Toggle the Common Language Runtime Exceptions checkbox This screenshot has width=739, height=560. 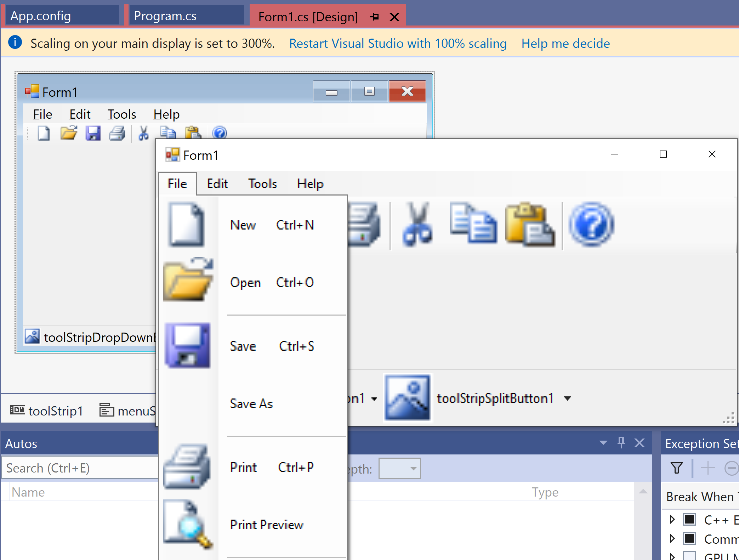689,539
